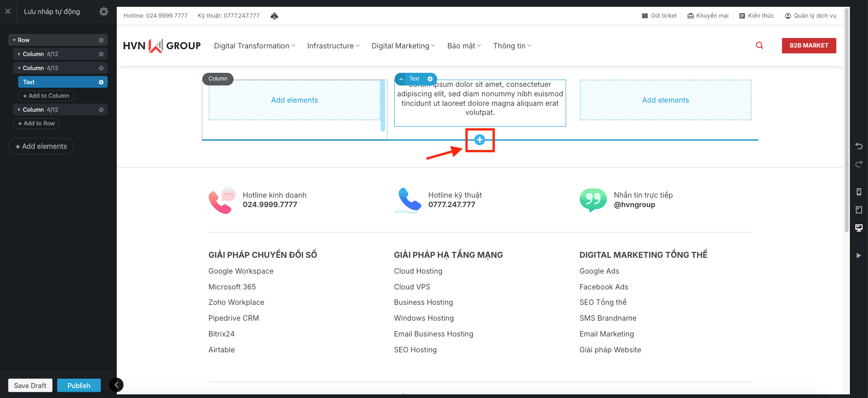Switch to desktop device preview

[x=858, y=227]
